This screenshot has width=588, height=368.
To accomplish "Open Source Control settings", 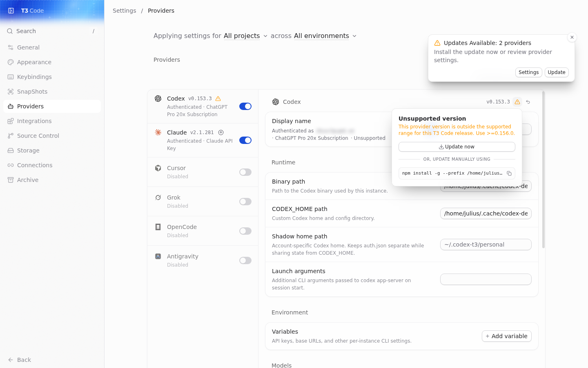I will coord(52,136).
